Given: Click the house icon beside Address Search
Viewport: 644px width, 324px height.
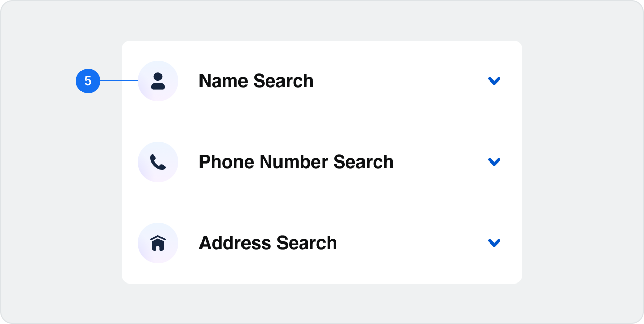Looking at the screenshot, I should pyautogui.click(x=158, y=243).
